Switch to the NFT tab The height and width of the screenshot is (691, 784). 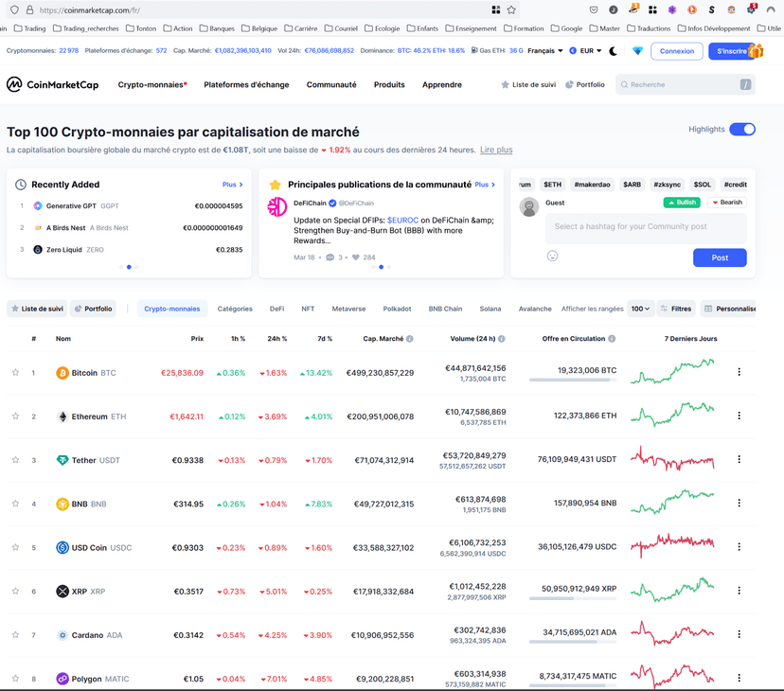[x=308, y=309]
